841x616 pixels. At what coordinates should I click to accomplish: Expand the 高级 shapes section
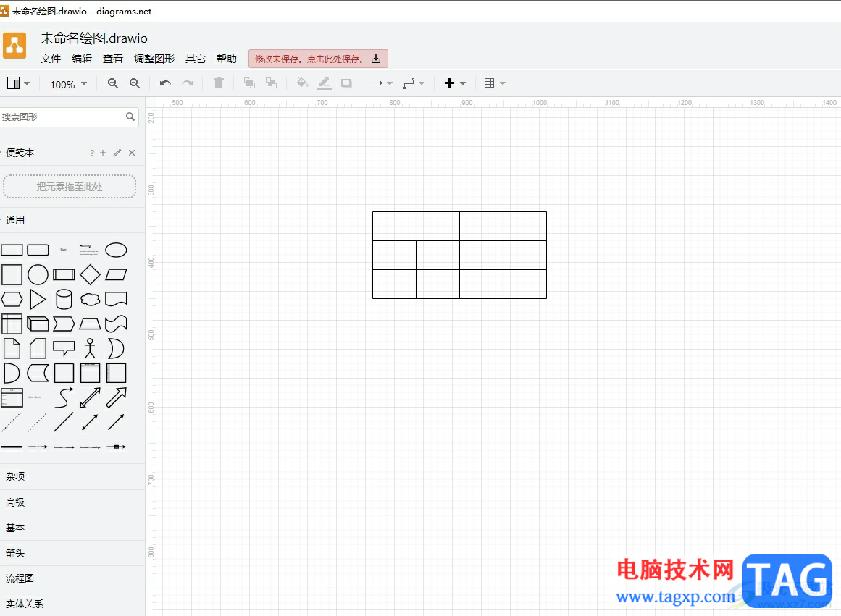point(72,502)
